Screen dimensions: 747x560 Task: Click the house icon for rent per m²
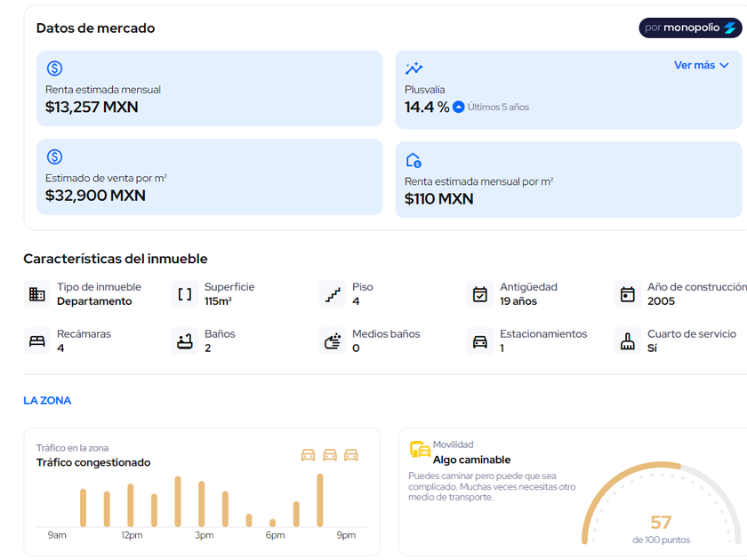(414, 160)
